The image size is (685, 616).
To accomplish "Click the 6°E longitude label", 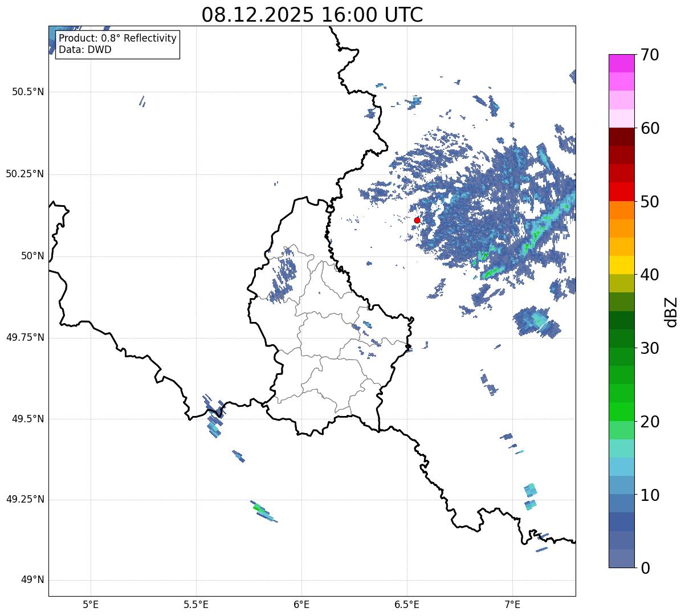I will tap(301, 604).
